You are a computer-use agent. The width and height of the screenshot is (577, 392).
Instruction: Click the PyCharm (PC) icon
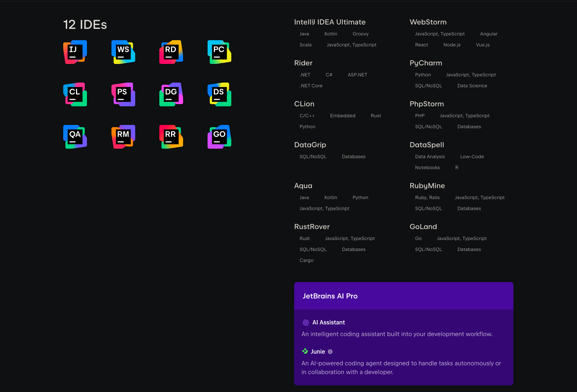[x=219, y=52]
